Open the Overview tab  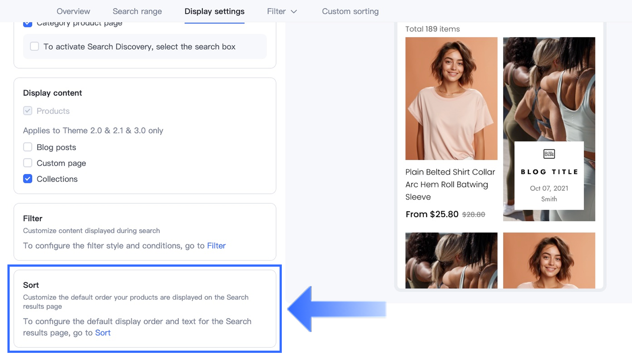[73, 12]
